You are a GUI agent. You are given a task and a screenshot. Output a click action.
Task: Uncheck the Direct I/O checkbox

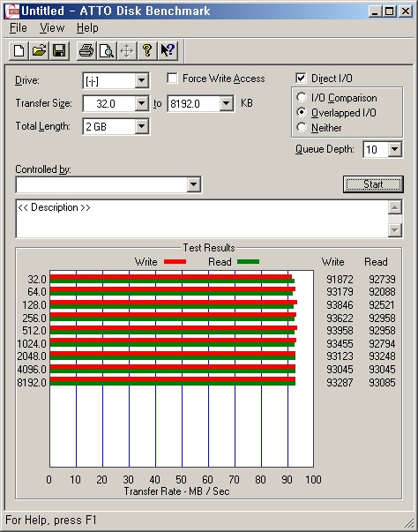[x=301, y=79]
